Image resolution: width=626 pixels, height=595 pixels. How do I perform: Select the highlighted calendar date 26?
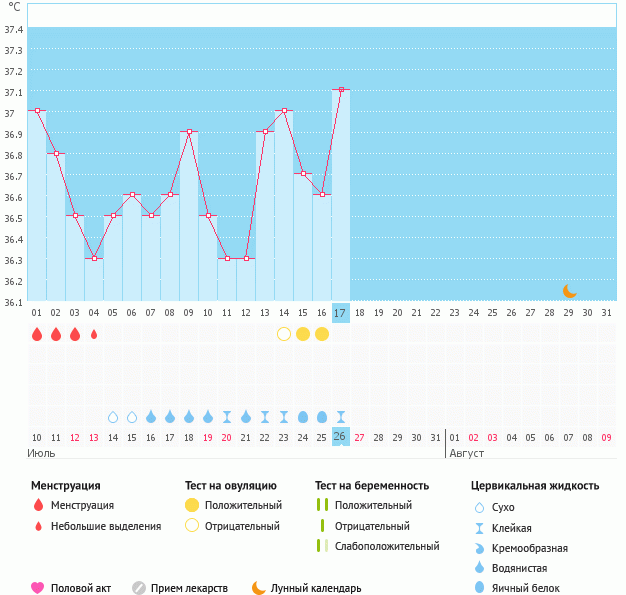click(x=340, y=437)
